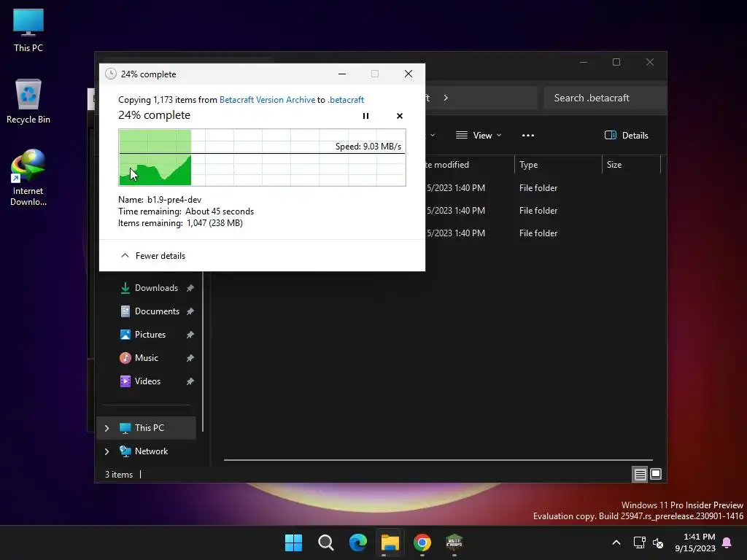Open Pictures in the navigation pane
This screenshot has height=560, width=747.
[x=150, y=335]
